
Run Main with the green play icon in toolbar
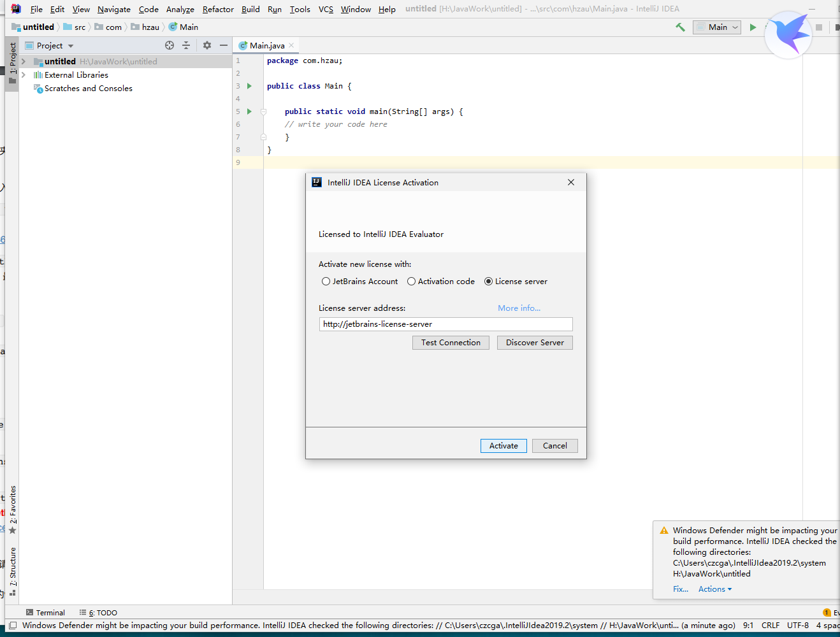753,27
